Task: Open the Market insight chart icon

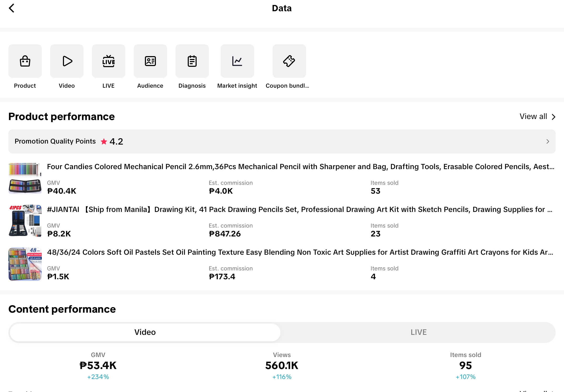Action: (x=237, y=61)
